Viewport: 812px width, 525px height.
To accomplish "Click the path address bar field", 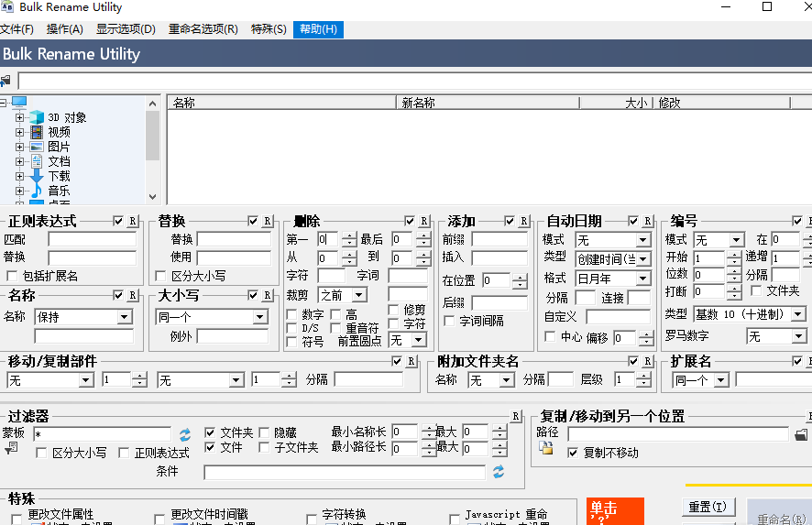I will click(x=415, y=81).
